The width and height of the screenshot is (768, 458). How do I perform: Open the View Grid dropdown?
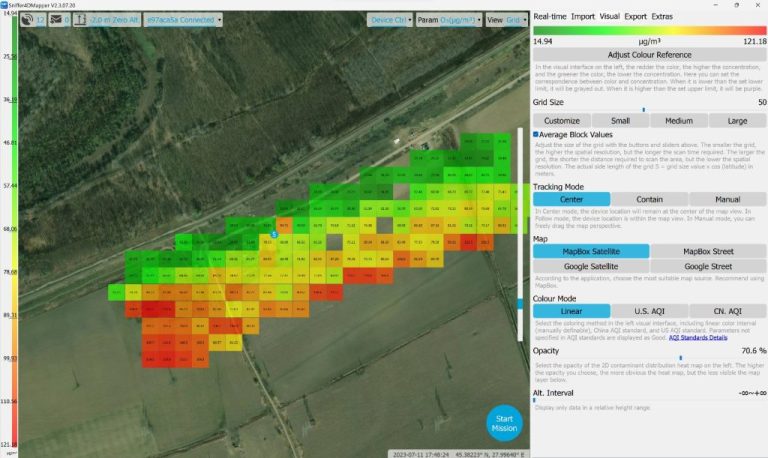tap(506, 19)
